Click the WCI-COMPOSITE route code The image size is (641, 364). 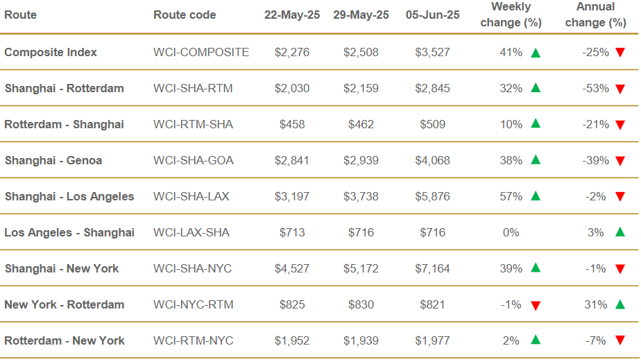(x=201, y=52)
